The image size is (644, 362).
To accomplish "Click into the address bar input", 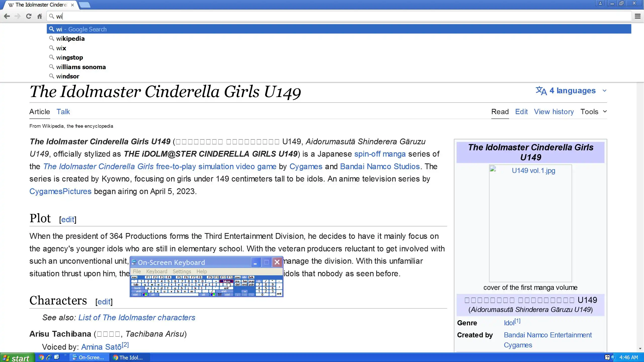I will (x=327, y=16).
